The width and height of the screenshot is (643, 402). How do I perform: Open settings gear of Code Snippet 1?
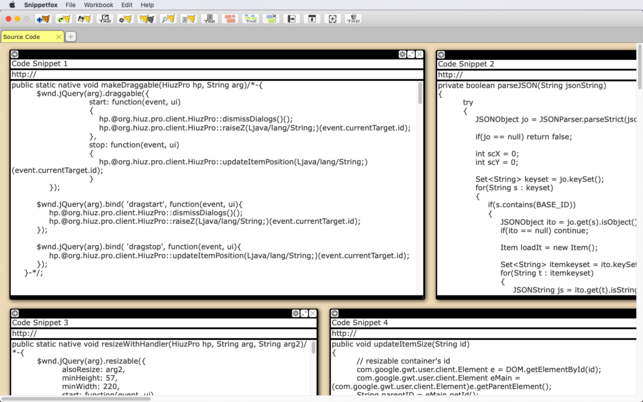point(402,54)
